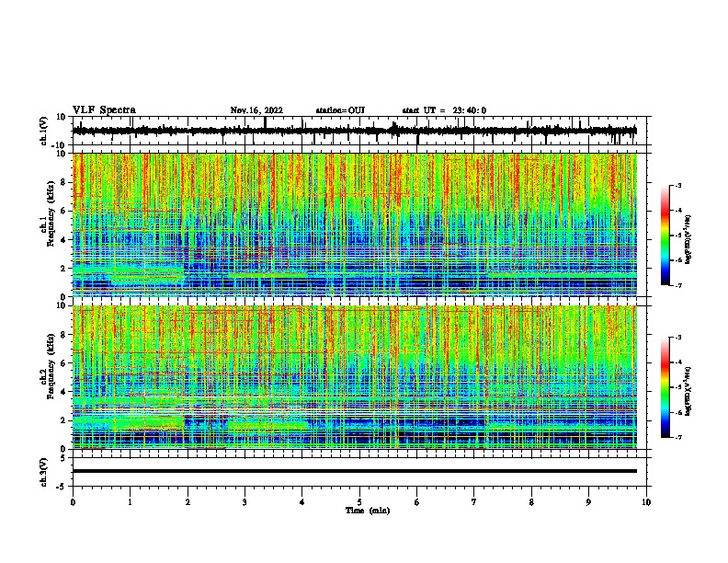Click the thick black ch.3 signal line

[355, 471]
